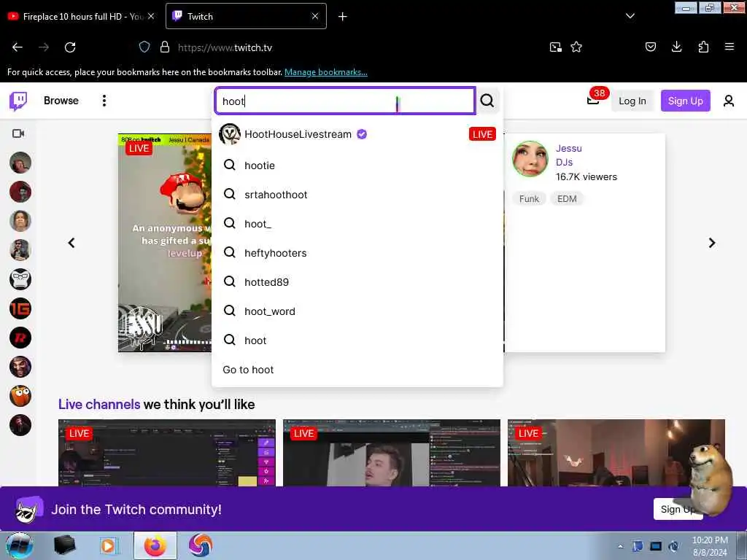
Task: Click the taskbar clock showing 10:20 PM
Action: 710,546
